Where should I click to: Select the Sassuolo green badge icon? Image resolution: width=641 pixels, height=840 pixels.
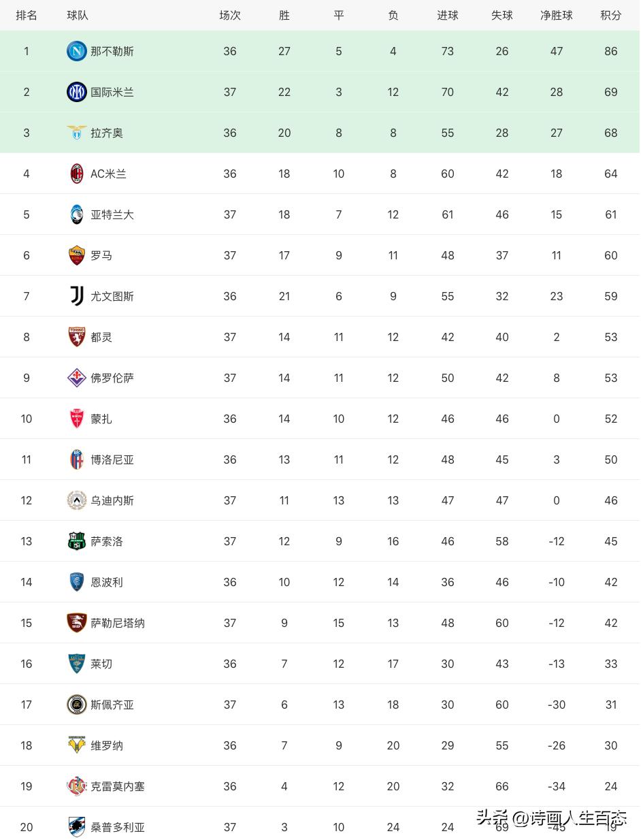click(76, 541)
